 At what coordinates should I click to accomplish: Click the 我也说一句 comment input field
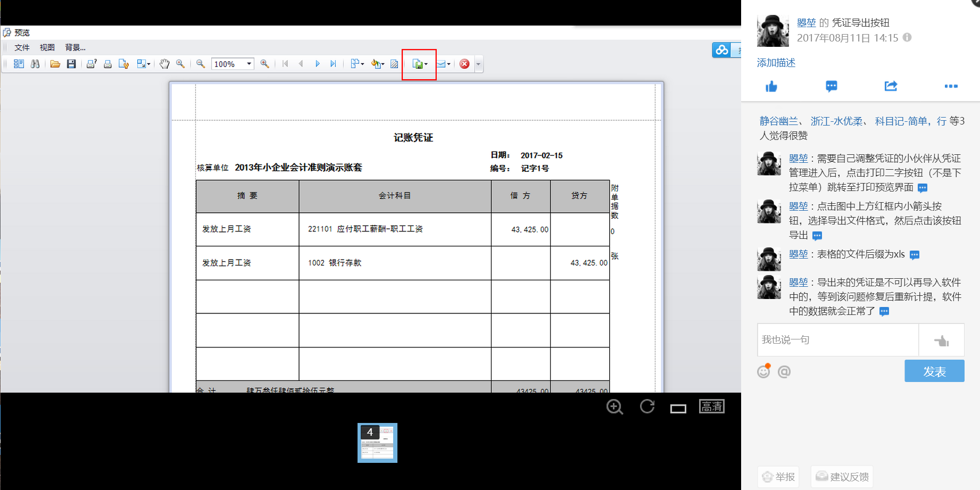point(837,339)
